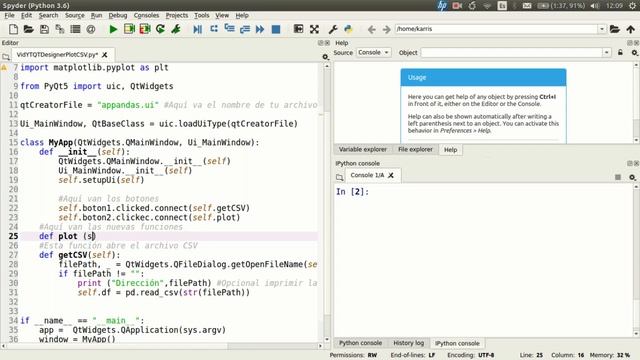Open run configuration green wrench icon

coord(176,29)
